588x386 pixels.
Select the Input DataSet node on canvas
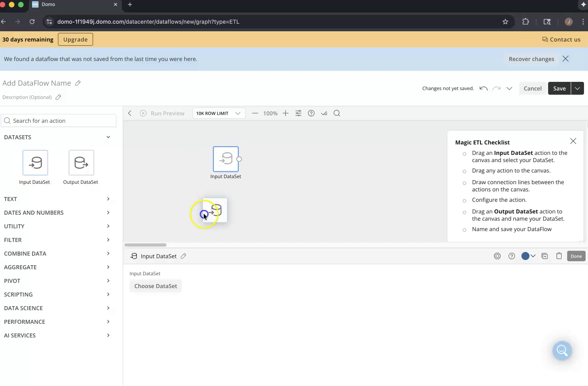click(x=226, y=159)
